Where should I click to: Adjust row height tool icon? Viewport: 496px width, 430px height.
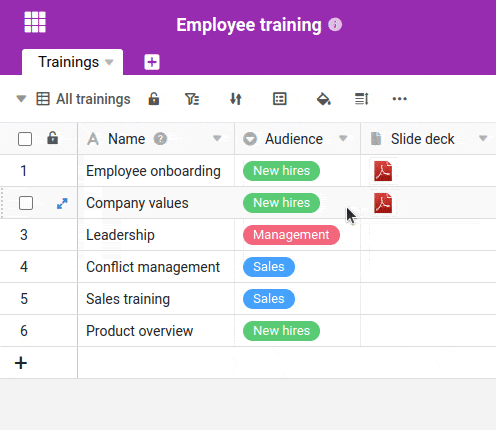point(362,99)
